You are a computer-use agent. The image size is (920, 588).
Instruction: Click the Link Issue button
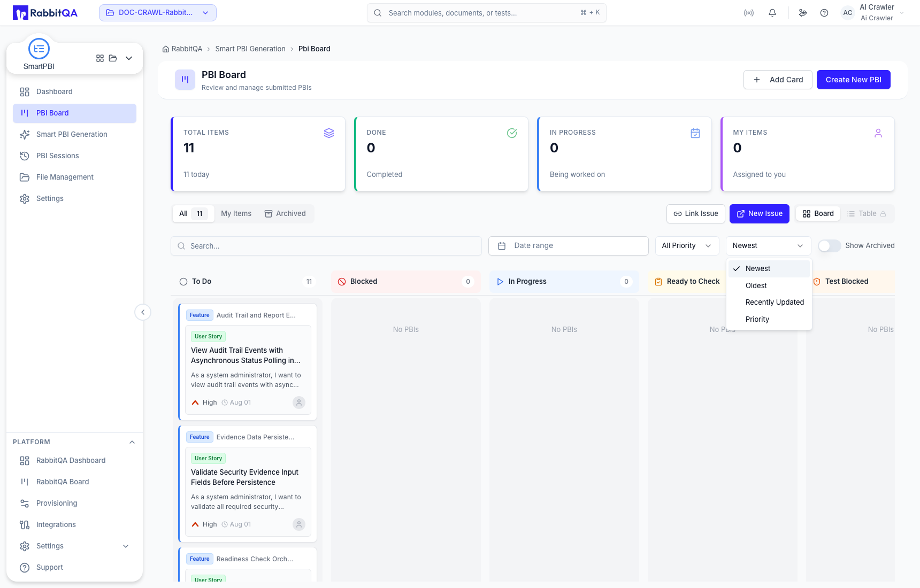point(695,214)
